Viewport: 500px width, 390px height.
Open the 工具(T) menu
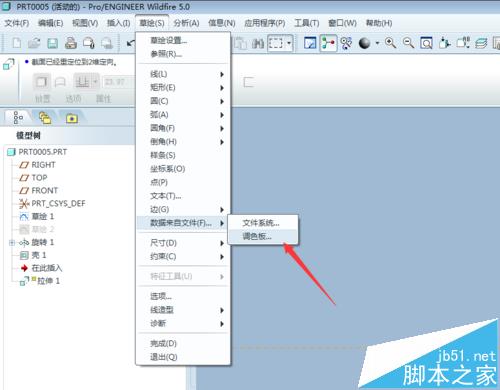point(307,23)
